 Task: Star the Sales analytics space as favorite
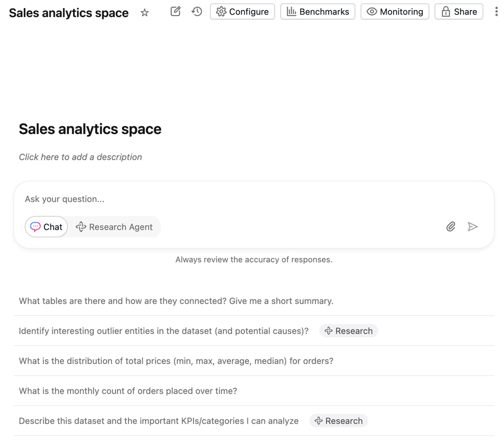(x=145, y=13)
